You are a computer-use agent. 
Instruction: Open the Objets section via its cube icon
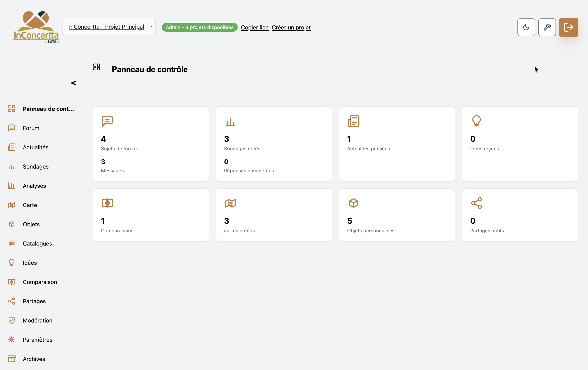pos(12,224)
